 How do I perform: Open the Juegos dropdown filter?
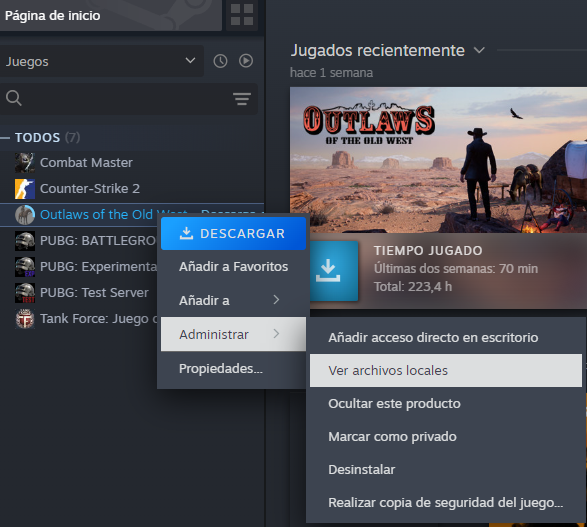point(101,61)
